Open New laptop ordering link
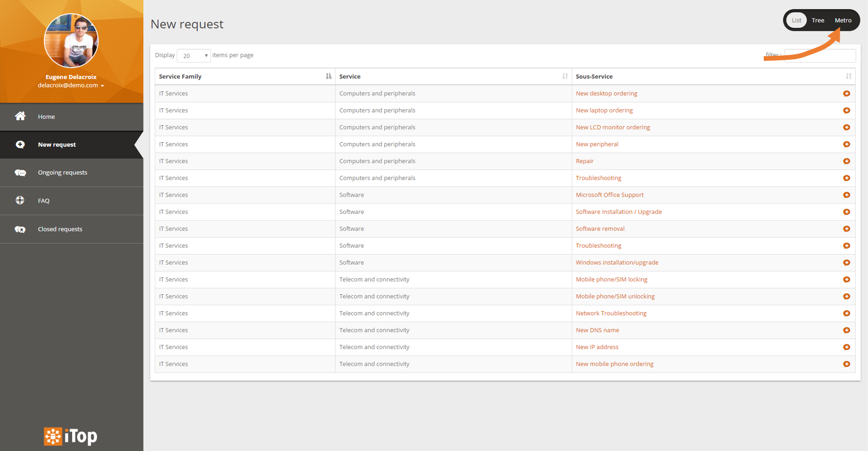 click(x=604, y=111)
